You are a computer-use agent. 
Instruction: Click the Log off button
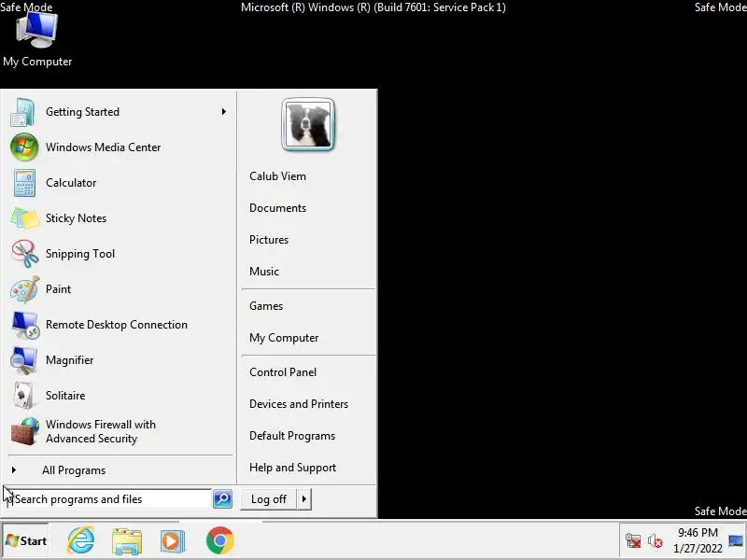269,499
